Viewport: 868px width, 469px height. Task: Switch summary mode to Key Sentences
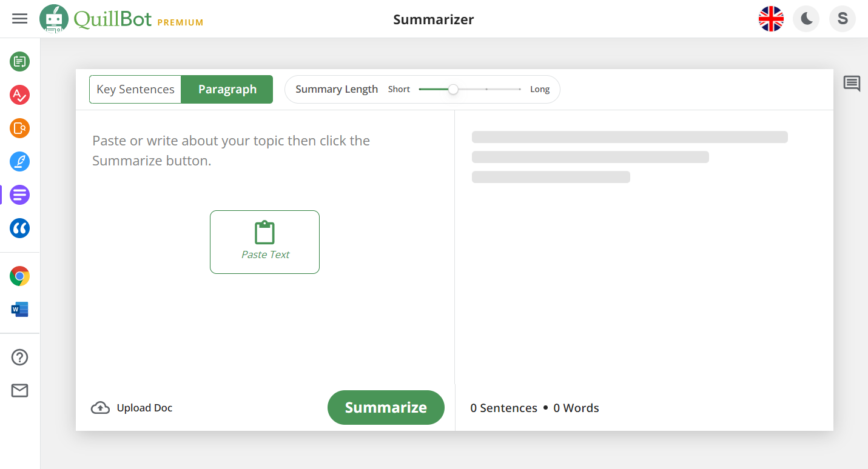coord(135,88)
